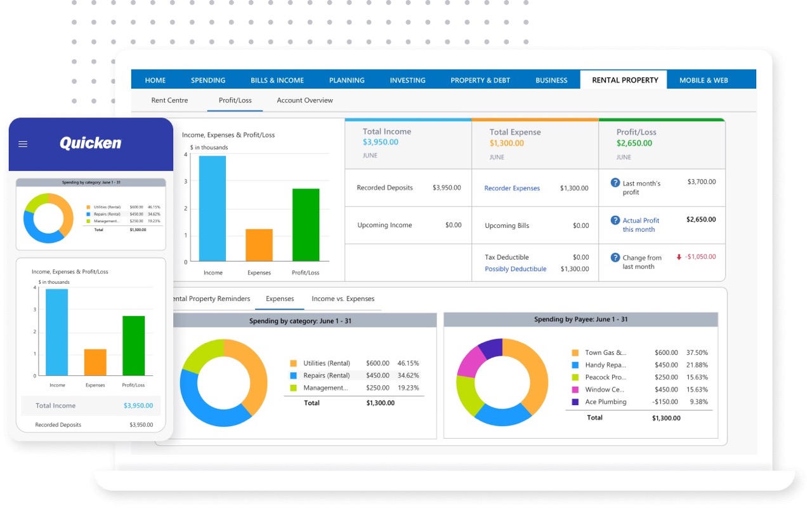Open the Recorder Expenses link
The image size is (812, 508).
click(x=512, y=188)
